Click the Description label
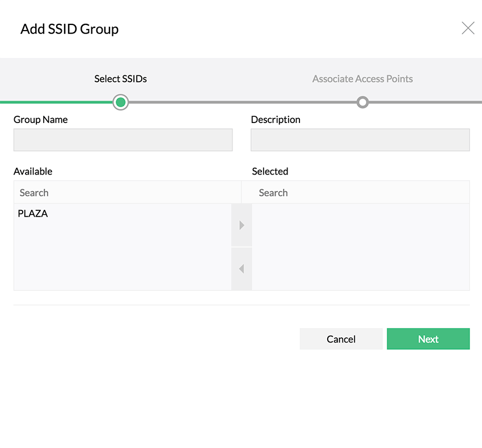 [x=276, y=120]
